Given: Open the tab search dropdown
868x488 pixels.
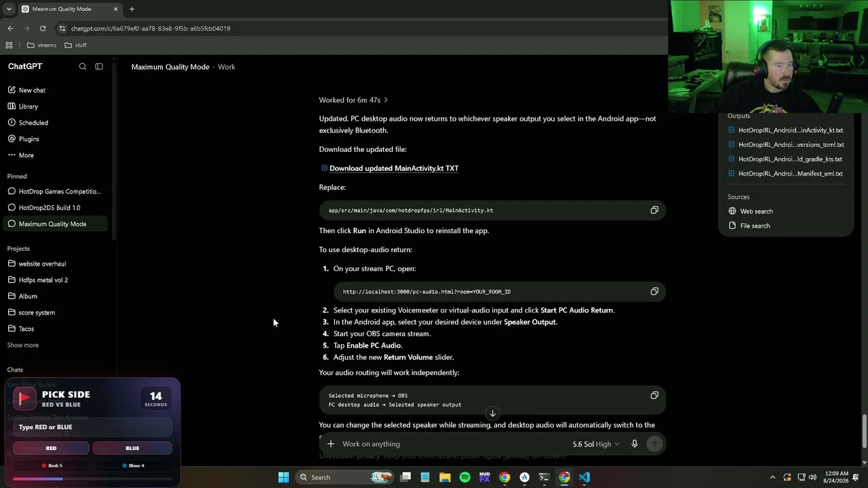Looking at the screenshot, I should 9,9.
